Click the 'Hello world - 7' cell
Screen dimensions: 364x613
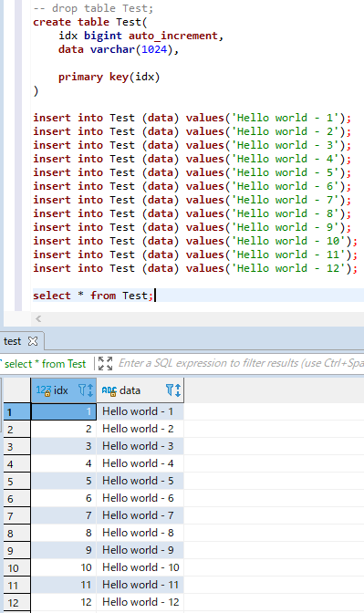coord(138,515)
